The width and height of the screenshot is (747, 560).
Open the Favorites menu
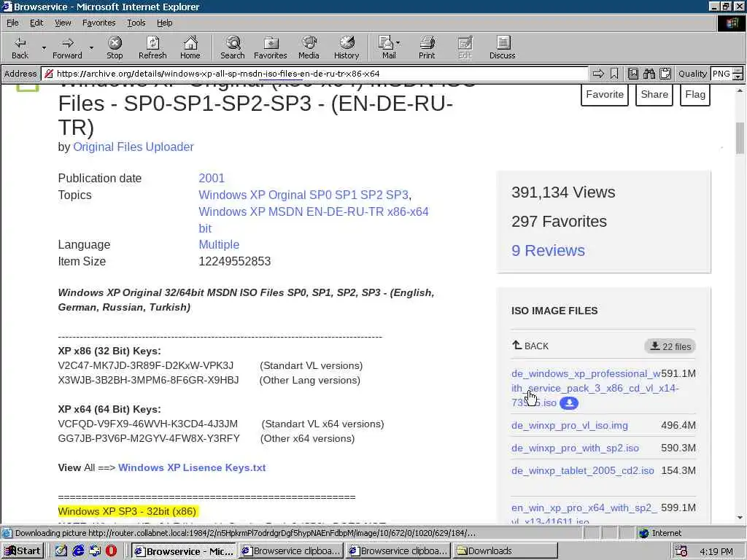(x=98, y=23)
